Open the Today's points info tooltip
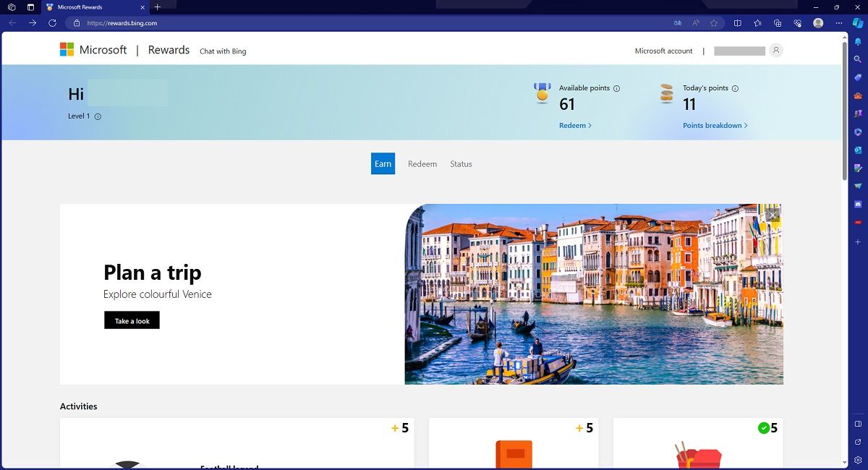The height and width of the screenshot is (470, 868). [735, 88]
